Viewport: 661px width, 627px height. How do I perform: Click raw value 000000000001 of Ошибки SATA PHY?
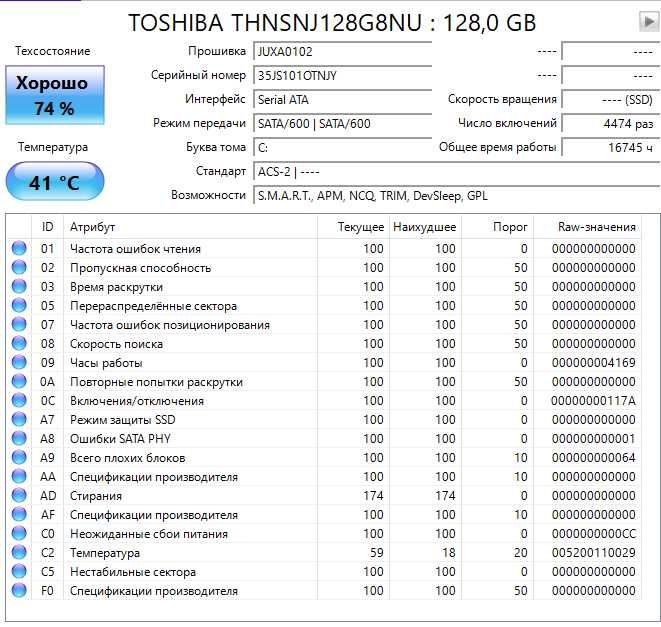[x=594, y=439]
